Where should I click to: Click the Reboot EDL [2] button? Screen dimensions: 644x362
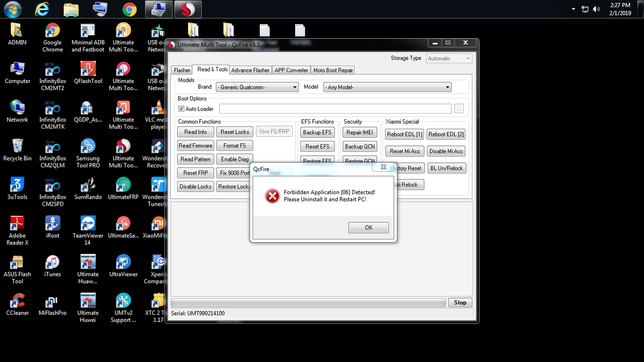click(x=446, y=134)
